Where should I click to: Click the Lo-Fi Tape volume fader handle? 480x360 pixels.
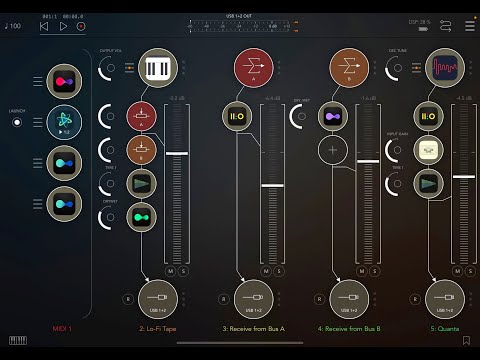coord(177,153)
